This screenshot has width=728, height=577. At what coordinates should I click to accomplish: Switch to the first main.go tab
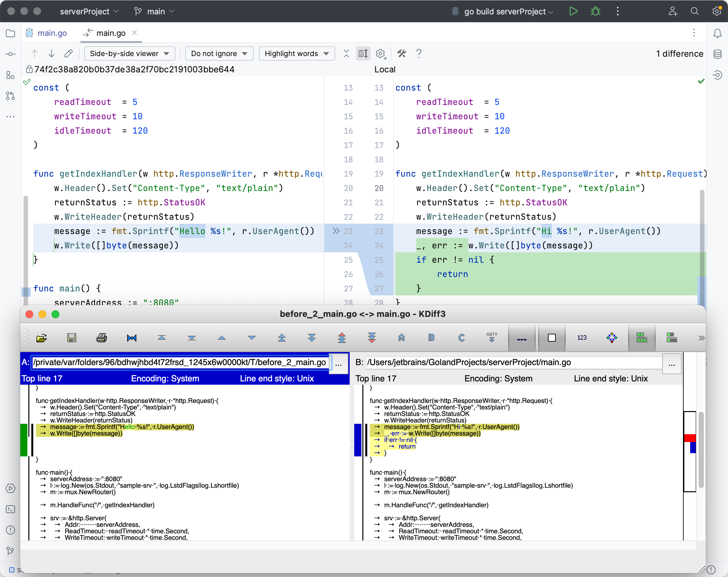(52, 33)
